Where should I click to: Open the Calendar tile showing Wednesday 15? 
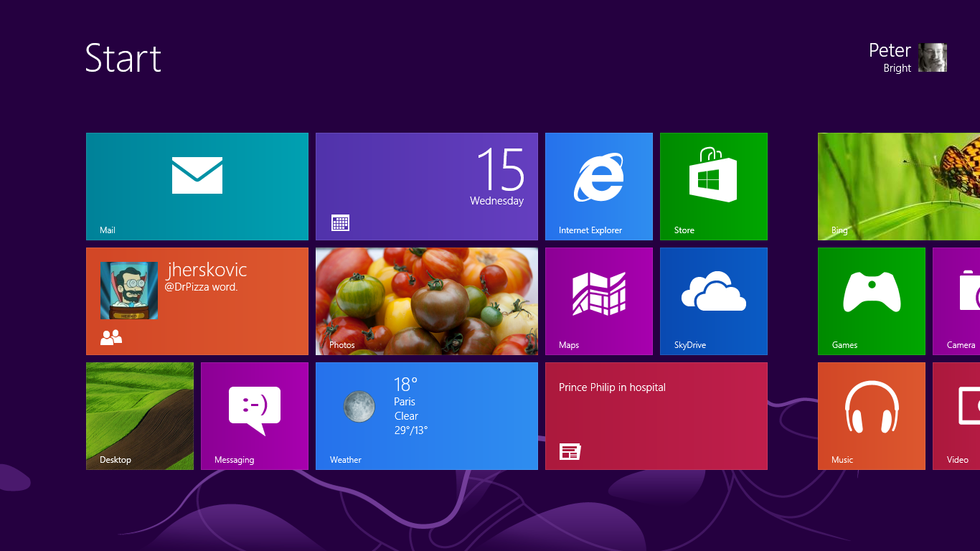click(x=426, y=187)
